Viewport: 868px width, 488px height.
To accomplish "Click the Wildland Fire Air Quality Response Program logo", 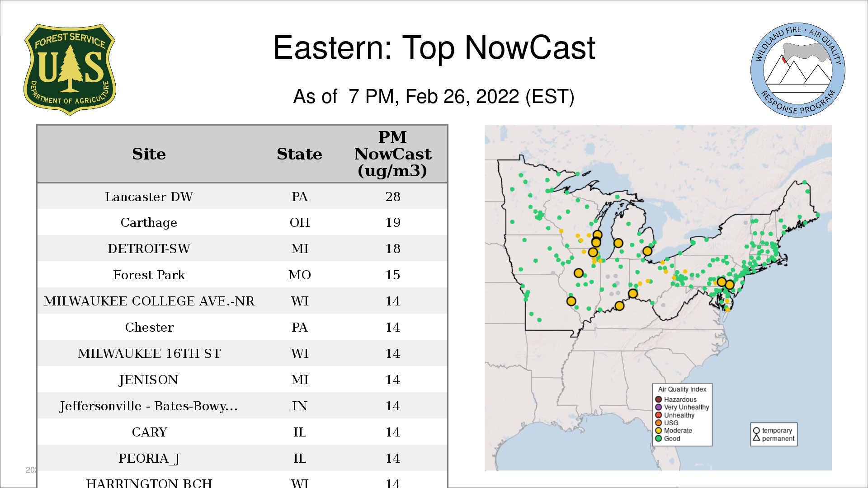I will pos(797,70).
